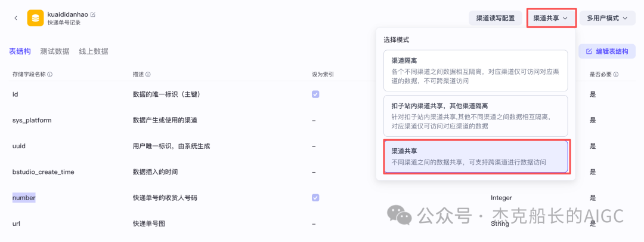
Task: Click description 快递单号的收货人号码
Action: click(165, 198)
